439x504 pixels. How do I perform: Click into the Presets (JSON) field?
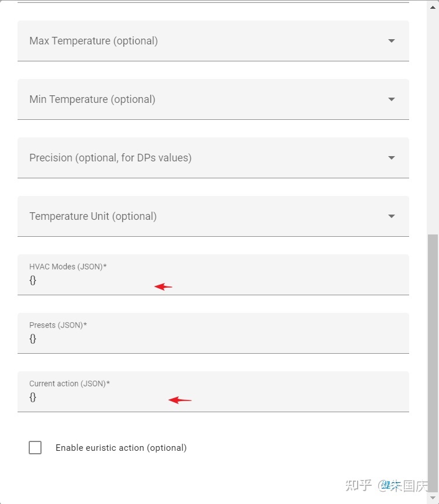(x=176, y=339)
